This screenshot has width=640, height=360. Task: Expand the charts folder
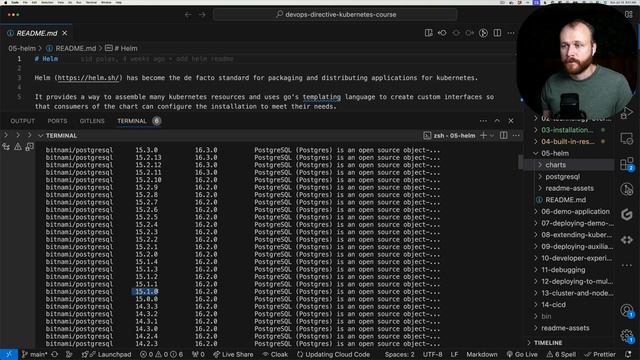[x=556, y=165]
